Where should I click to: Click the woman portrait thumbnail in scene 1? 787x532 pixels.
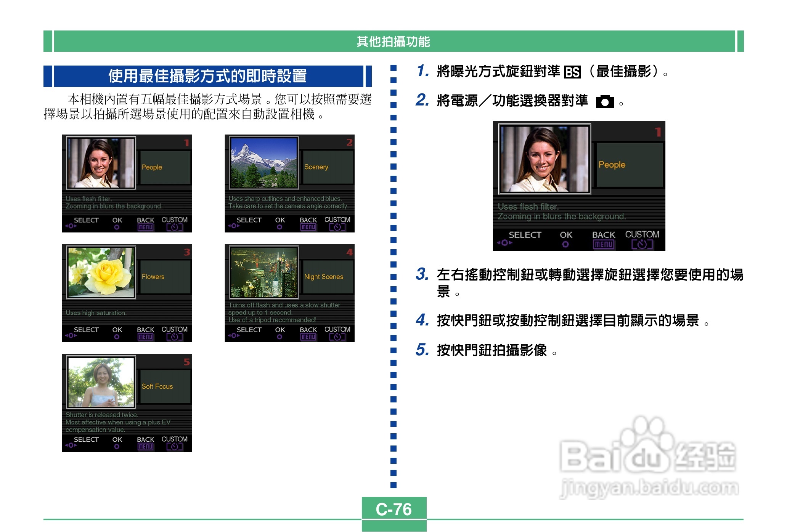101,163
